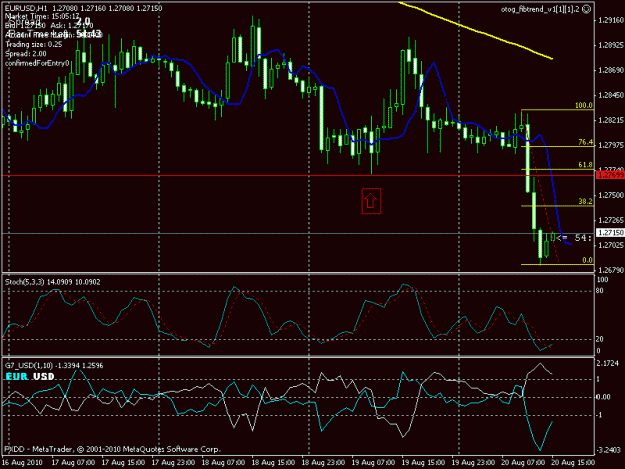Click the Stochastic 20 level axis label
Image resolution: width=625 pixels, height=469 pixels.
600,339
